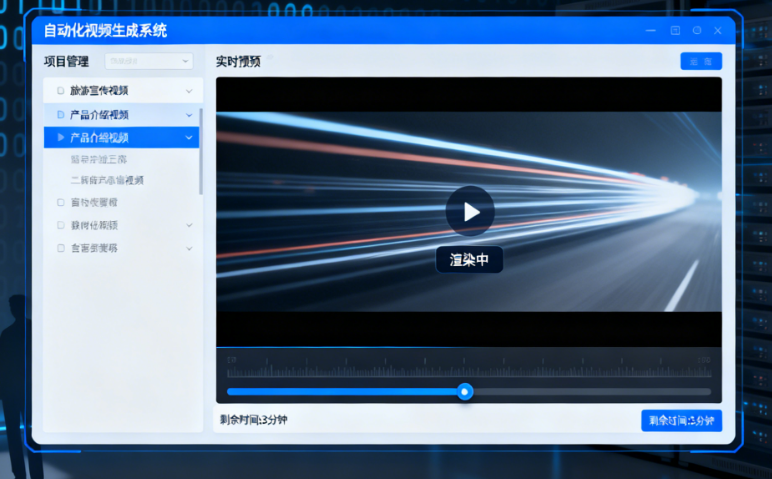772x479 pixels.
Task: Click the circle icon in the title bar
Action: 697,31
